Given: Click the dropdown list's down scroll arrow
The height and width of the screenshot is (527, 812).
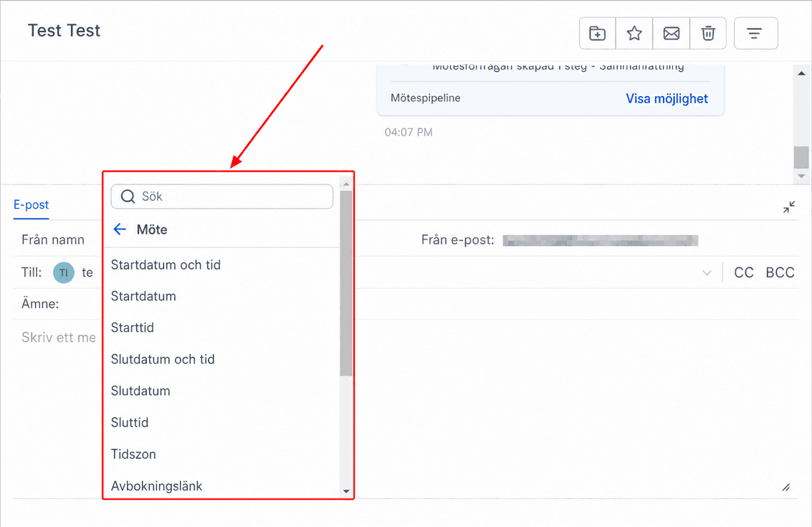Looking at the screenshot, I should 346,491.
